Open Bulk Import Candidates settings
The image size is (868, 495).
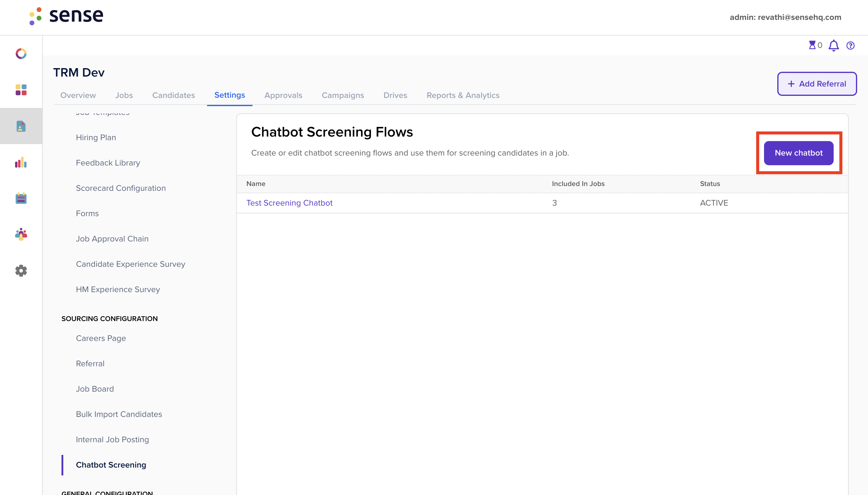[x=119, y=414]
